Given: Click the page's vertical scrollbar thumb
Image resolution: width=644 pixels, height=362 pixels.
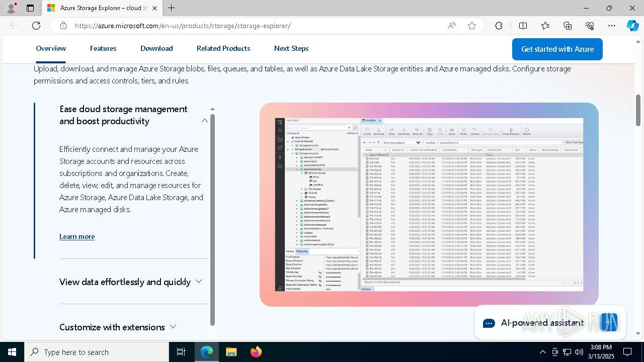Looking at the screenshot, I should (x=638, y=110).
